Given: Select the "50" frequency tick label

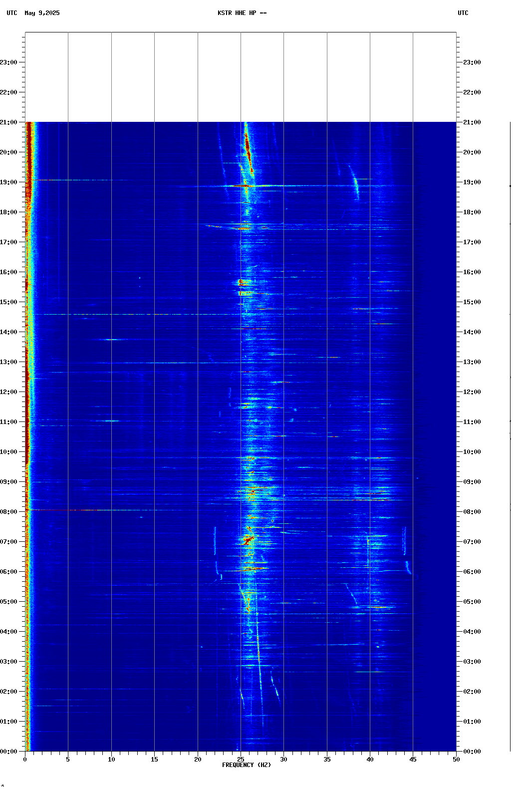Looking at the screenshot, I should (x=456, y=760).
